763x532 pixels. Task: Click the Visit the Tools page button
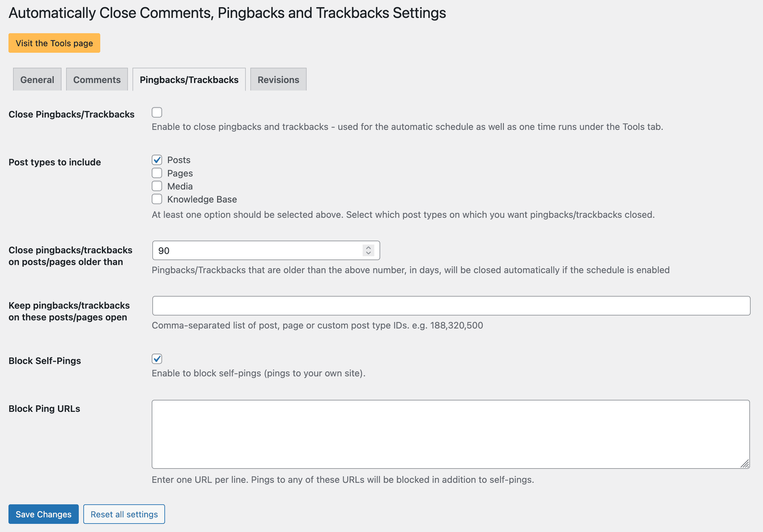tap(54, 43)
